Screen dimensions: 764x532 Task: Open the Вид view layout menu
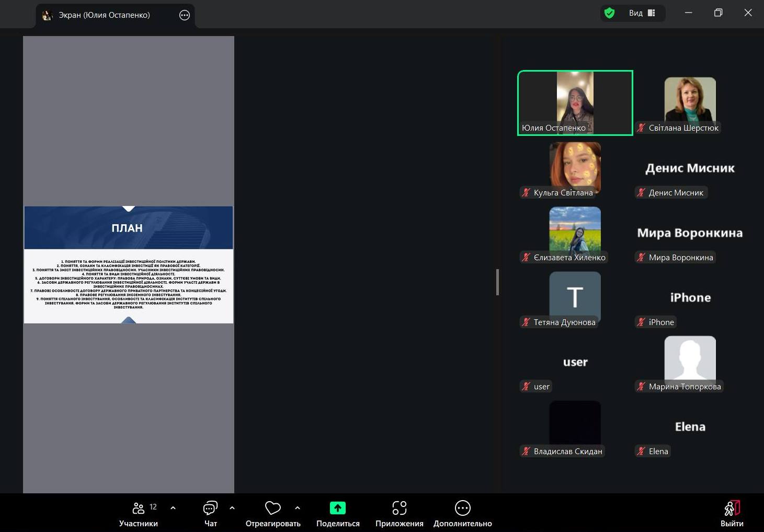642,13
